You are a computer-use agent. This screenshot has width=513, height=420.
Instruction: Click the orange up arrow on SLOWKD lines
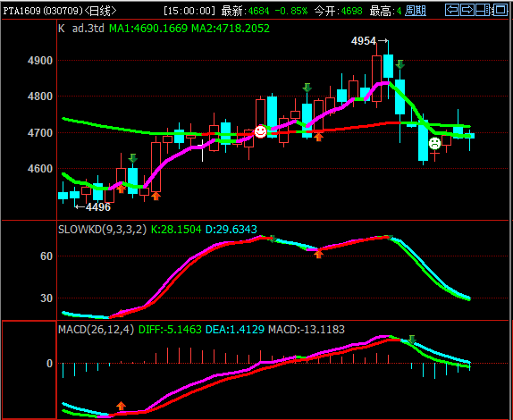pyautogui.click(x=319, y=254)
